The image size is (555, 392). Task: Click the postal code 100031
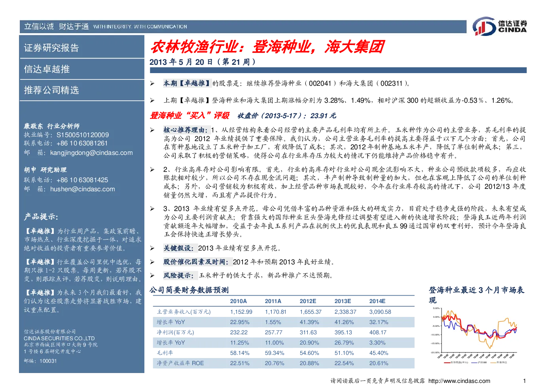[x=48, y=361]
